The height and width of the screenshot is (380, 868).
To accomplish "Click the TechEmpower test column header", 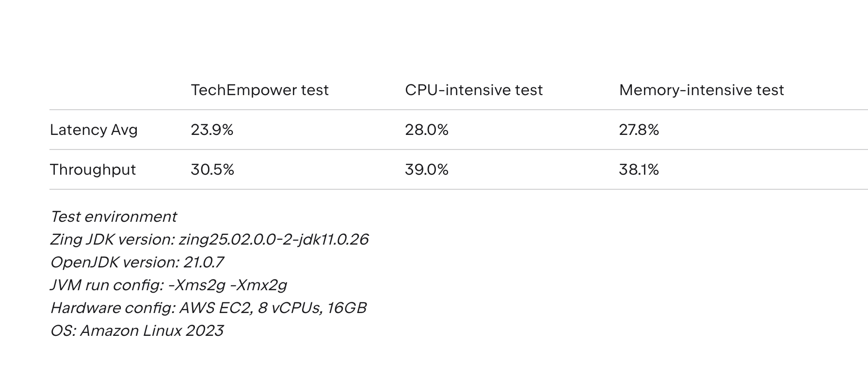I will [259, 90].
